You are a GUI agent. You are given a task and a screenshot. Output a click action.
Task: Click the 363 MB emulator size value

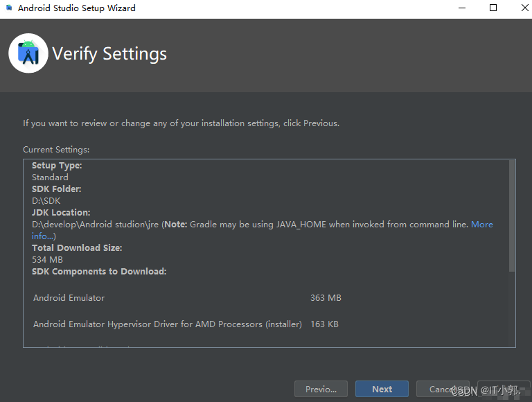(x=326, y=298)
